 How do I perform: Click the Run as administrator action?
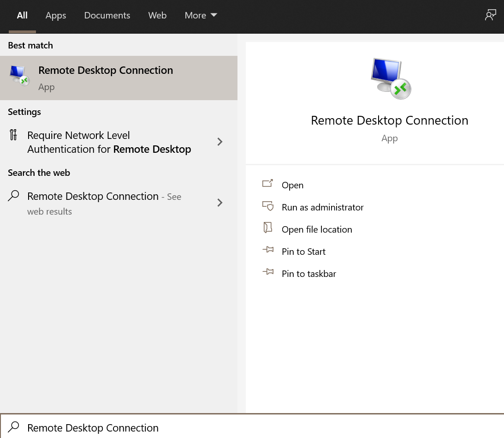tap(322, 207)
